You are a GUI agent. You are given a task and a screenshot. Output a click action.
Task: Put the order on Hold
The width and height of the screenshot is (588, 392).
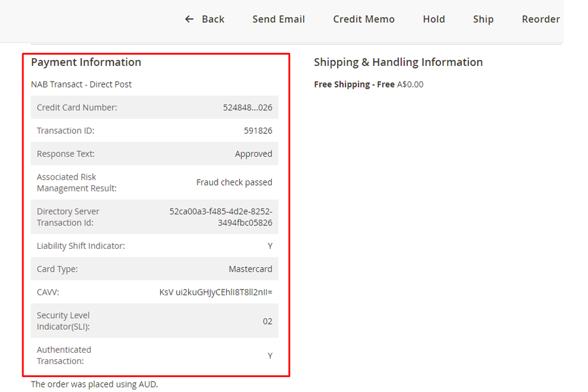[x=433, y=19]
